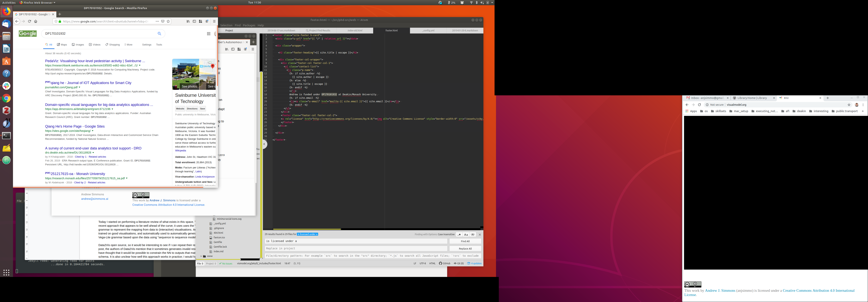
Task: Switch to _config.yml tab in Atom
Action: pos(428,30)
